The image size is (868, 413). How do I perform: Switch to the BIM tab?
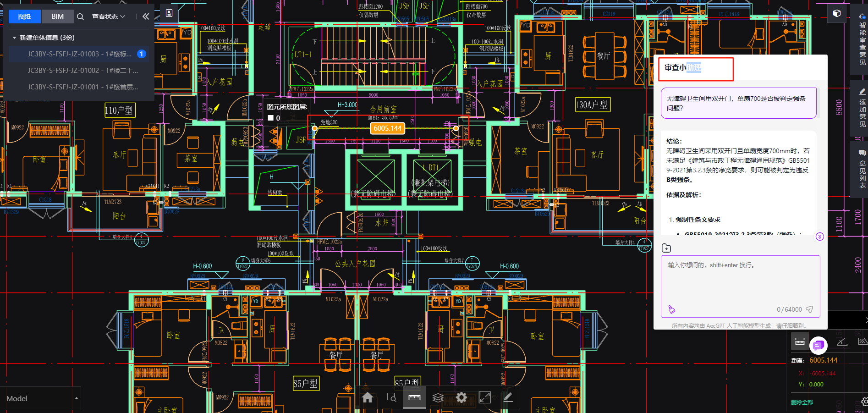click(58, 17)
